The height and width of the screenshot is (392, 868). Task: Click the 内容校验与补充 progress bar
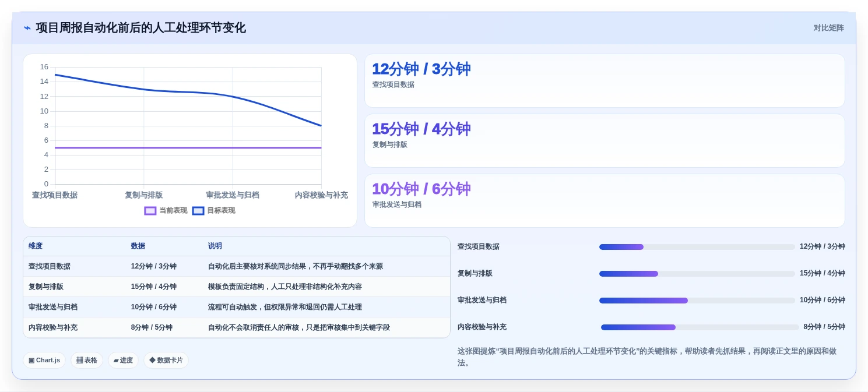tap(700, 327)
